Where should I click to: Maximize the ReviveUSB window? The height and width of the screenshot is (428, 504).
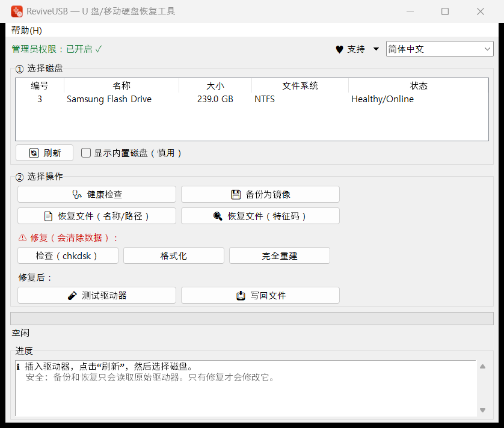pyautogui.click(x=445, y=11)
